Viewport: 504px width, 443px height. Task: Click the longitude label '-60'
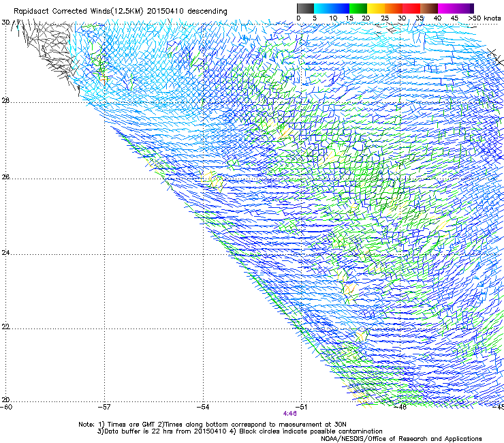[x=6, y=407]
